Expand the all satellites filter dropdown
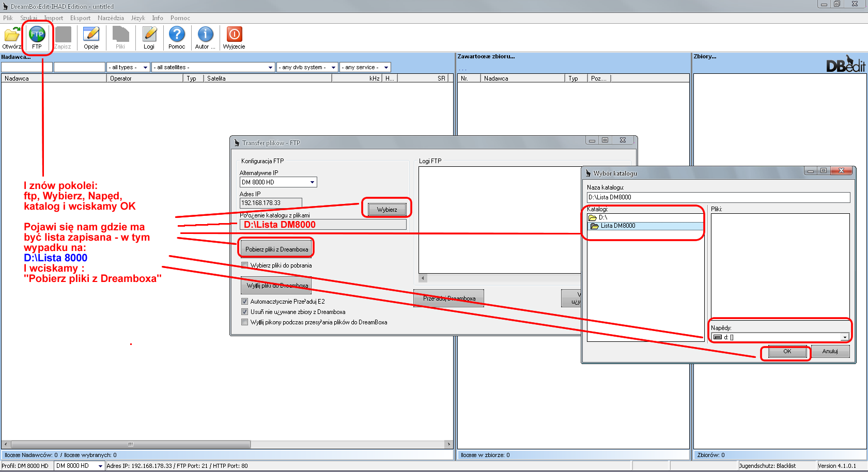868x472 pixels. [270, 68]
